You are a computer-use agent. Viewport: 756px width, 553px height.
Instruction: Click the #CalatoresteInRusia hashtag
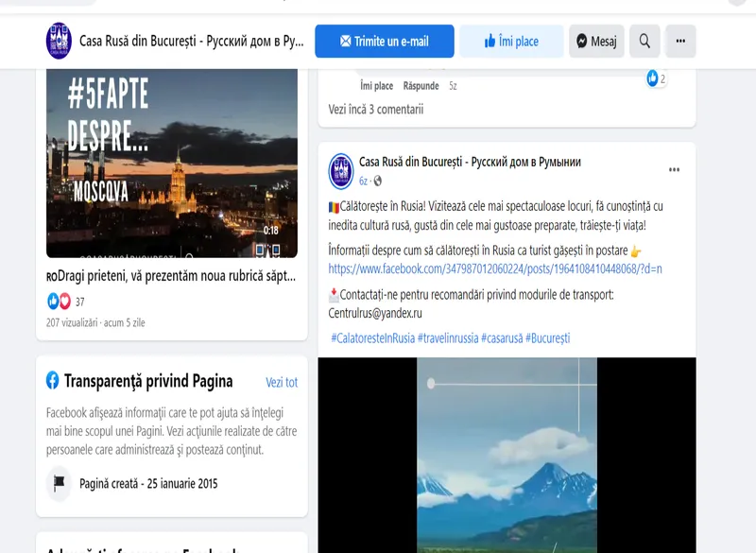tap(372, 338)
